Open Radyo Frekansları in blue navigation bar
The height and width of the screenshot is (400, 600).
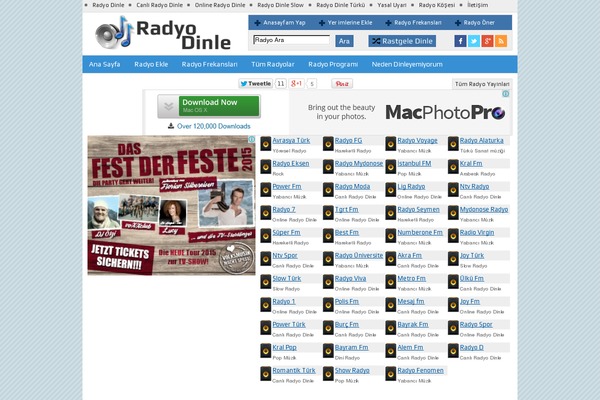pos(210,64)
